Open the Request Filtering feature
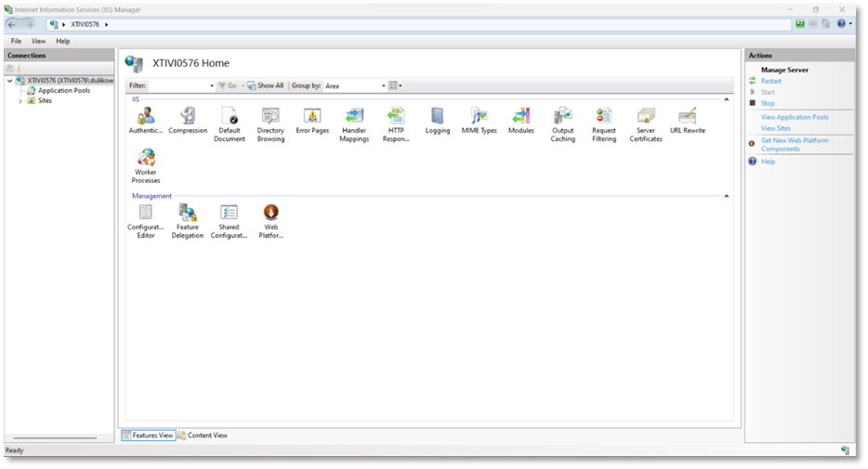Image resolution: width=868 pixels, height=469 pixels. tap(604, 117)
